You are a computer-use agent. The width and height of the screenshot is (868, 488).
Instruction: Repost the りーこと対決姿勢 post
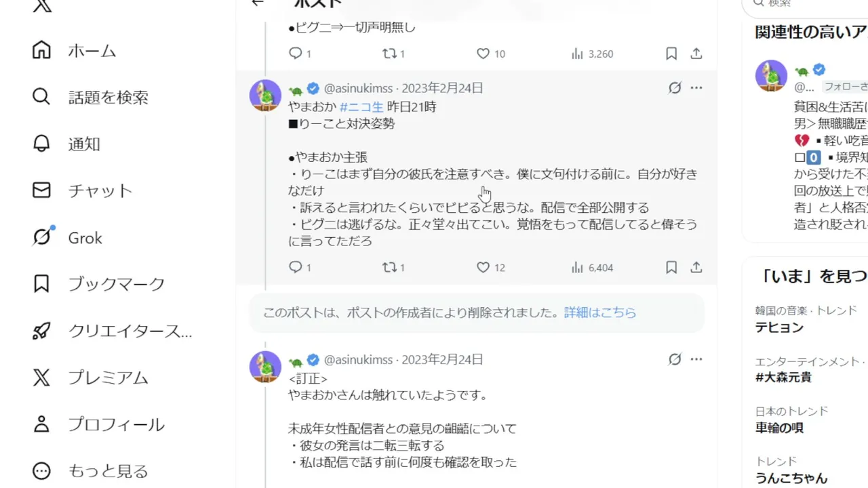pyautogui.click(x=390, y=268)
